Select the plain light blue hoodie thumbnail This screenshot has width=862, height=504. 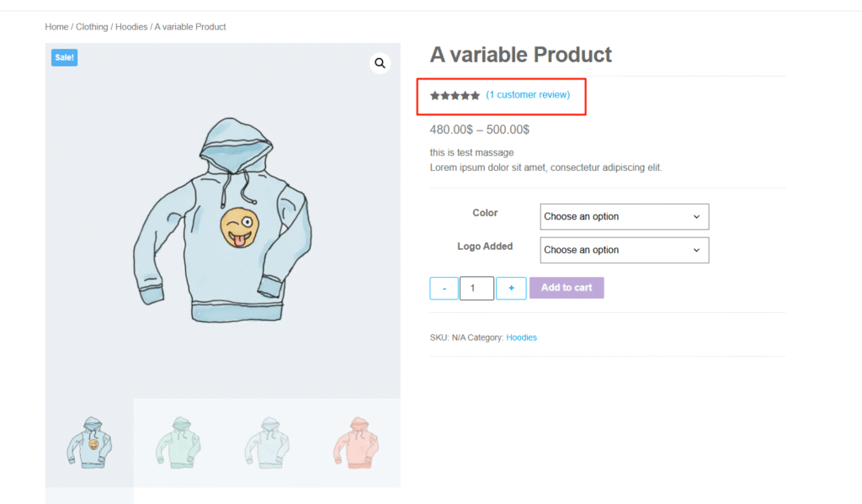click(267, 442)
